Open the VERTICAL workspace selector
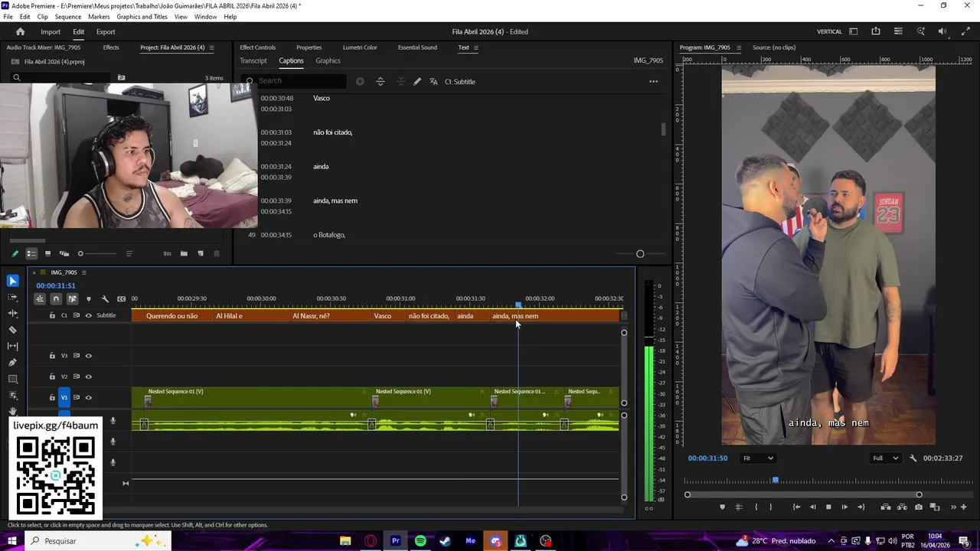This screenshot has width=980, height=551. coord(829,31)
